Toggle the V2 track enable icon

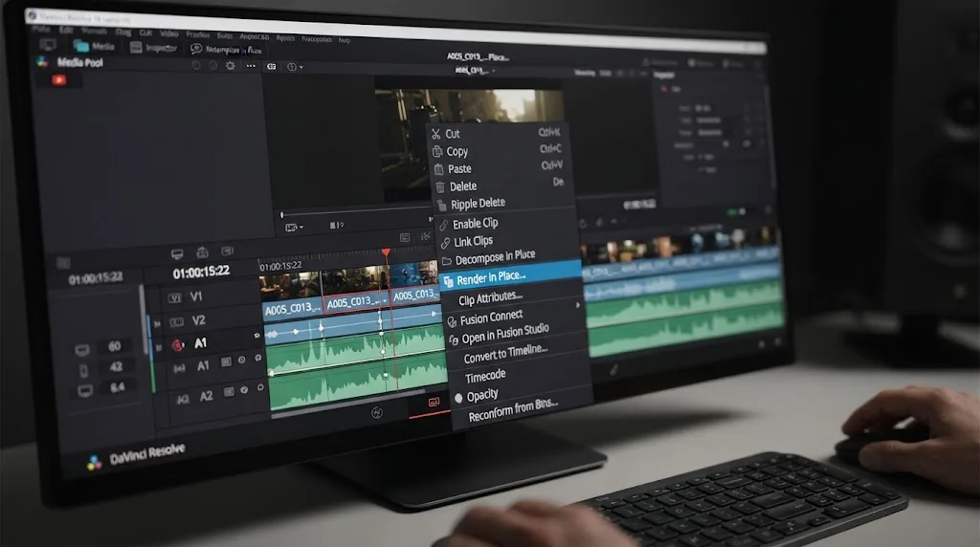pos(176,322)
